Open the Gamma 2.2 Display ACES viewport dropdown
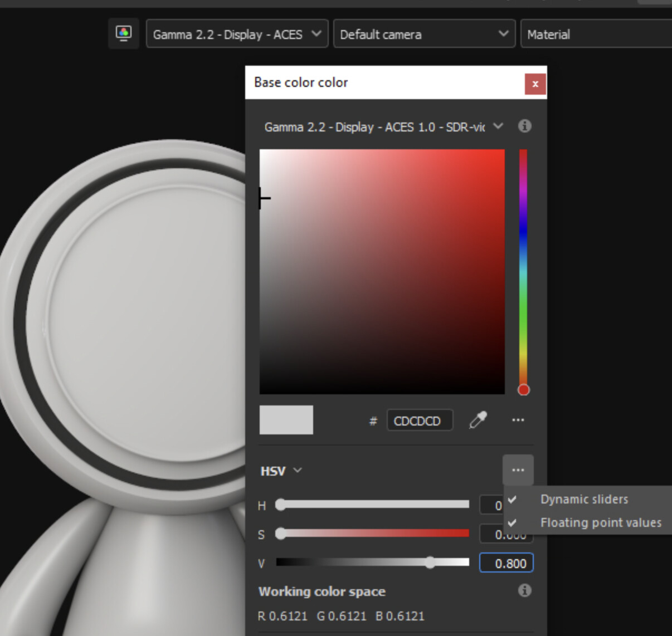Viewport: 672px width, 636px height. click(x=237, y=34)
